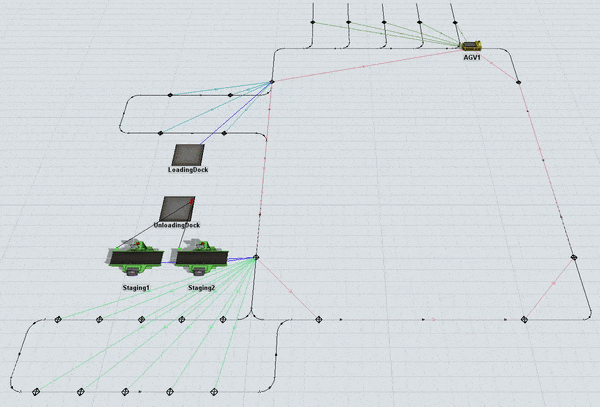Image resolution: width=600 pixels, height=407 pixels.
Task: Select the leftmost top vertical spur control point
Action: click(x=313, y=22)
